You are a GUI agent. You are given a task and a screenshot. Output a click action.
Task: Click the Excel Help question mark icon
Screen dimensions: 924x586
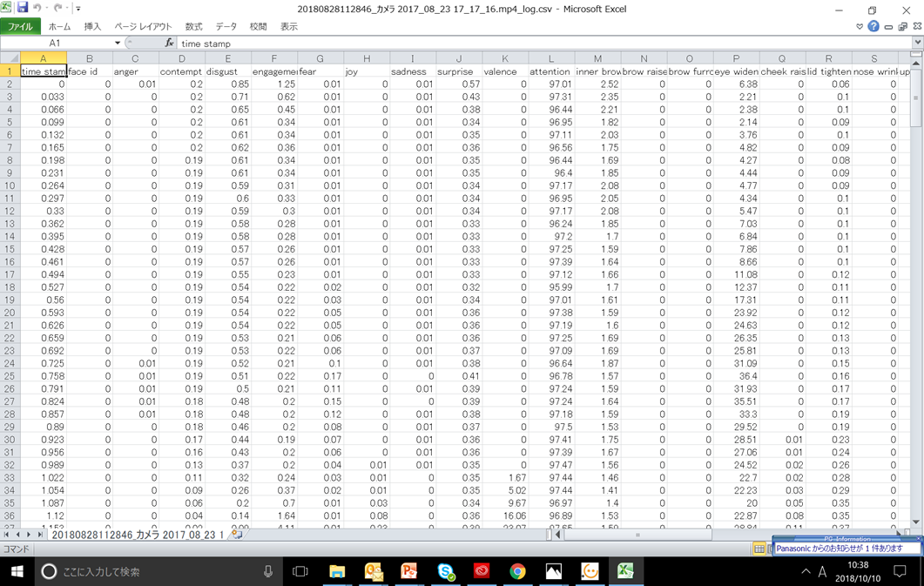[x=873, y=26]
